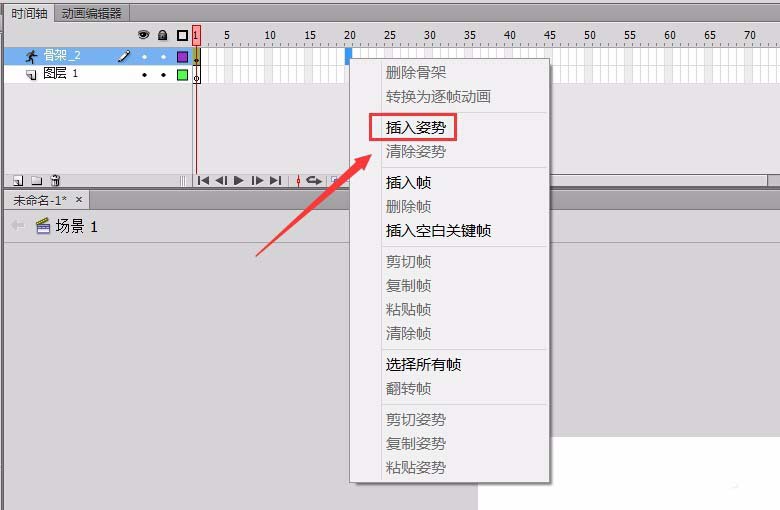Step back one frame

coord(221,181)
